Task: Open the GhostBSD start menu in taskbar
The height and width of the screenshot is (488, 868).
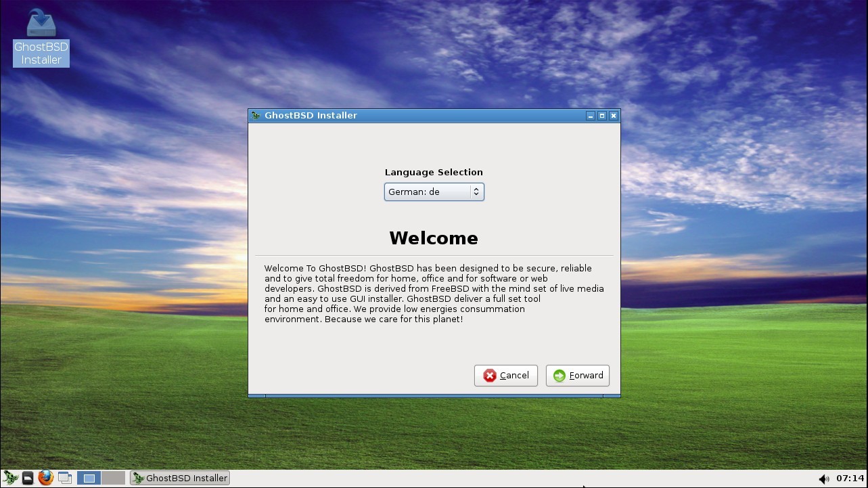Action: (x=10, y=478)
